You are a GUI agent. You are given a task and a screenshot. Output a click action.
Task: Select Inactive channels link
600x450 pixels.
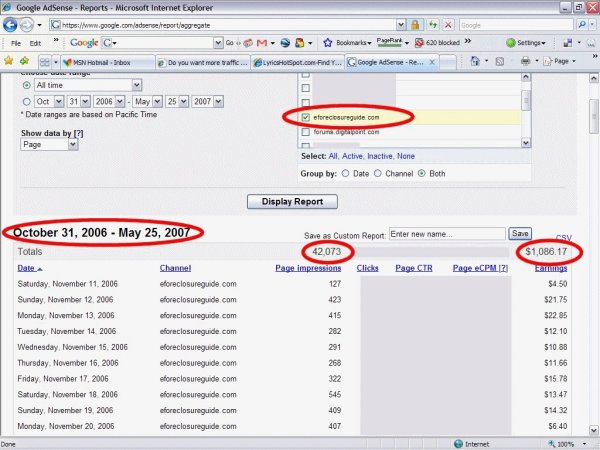click(380, 156)
